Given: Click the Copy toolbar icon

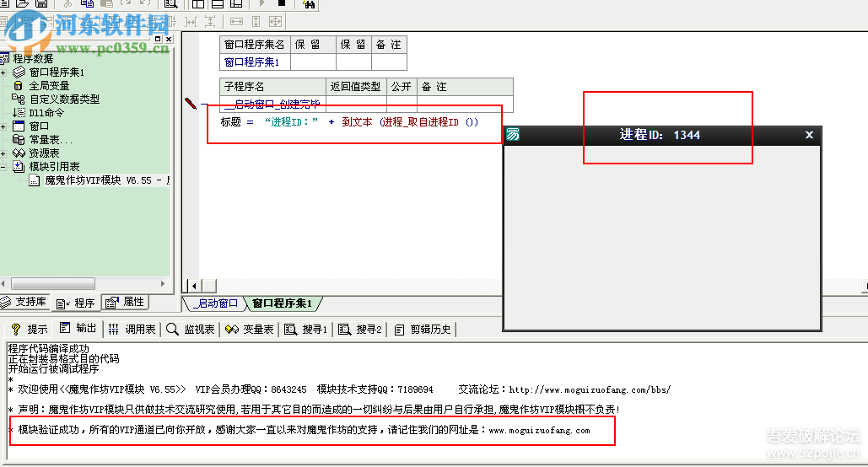Looking at the screenshot, I should 87,3.
